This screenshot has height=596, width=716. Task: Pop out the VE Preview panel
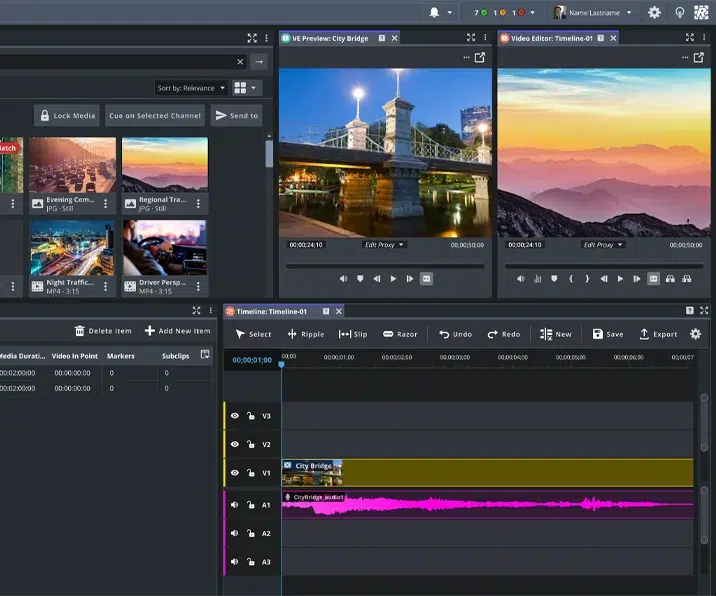click(x=479, y=58)
